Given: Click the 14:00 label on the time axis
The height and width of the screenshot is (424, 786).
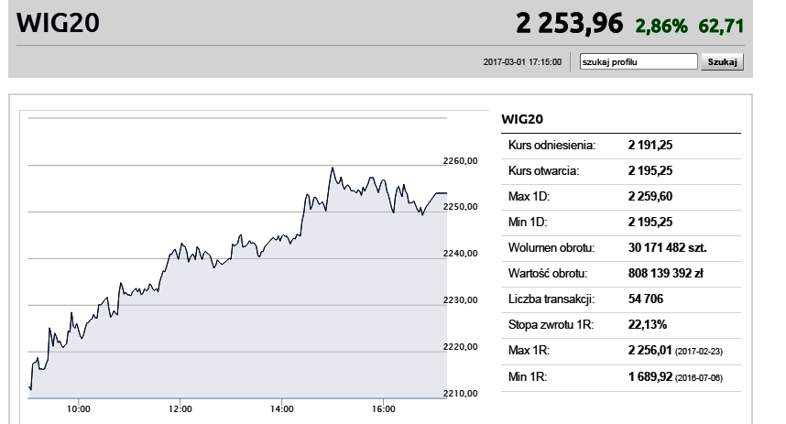Looking at the screenshot, I should 282,409.
